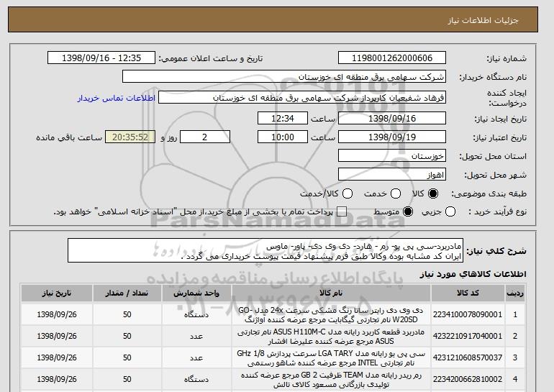Click the buyer organization name field
Screen dimensions: 554x392
[284, 77]
